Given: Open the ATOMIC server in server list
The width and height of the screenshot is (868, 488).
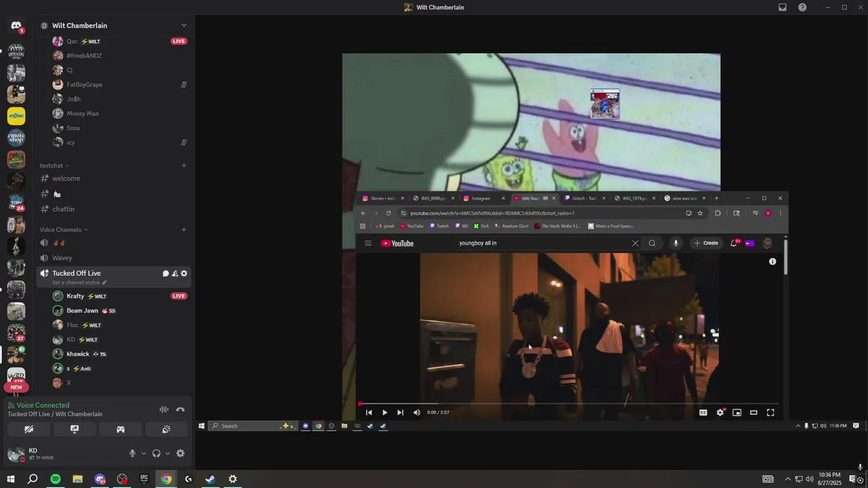Looking at the screenshot, I should point(16,116).
